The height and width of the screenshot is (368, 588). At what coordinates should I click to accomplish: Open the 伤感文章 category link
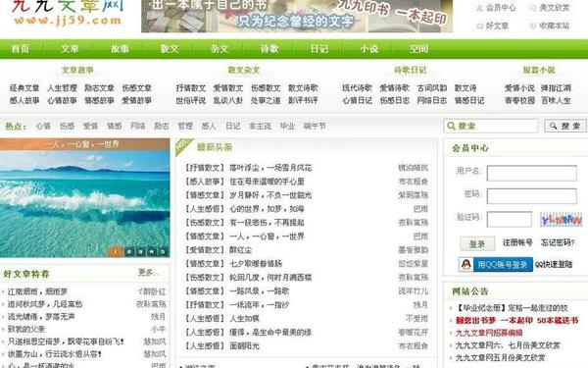(x=136, y=88)
